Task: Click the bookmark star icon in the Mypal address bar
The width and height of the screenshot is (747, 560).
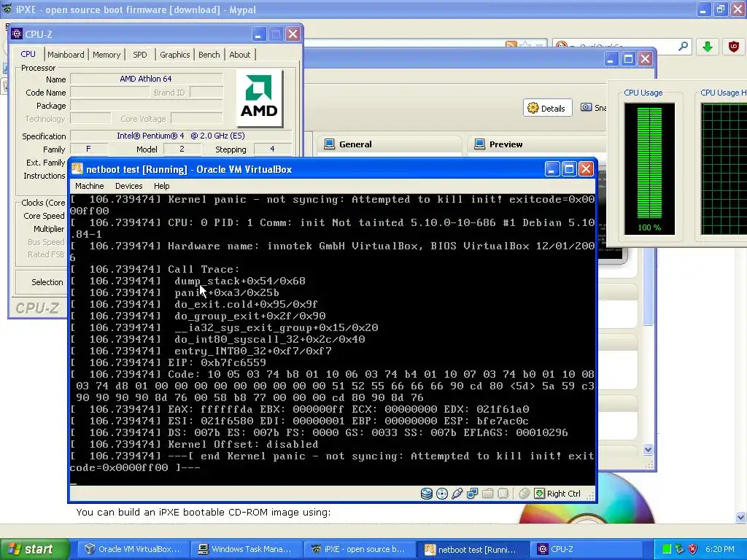Action: coord(525,44)
